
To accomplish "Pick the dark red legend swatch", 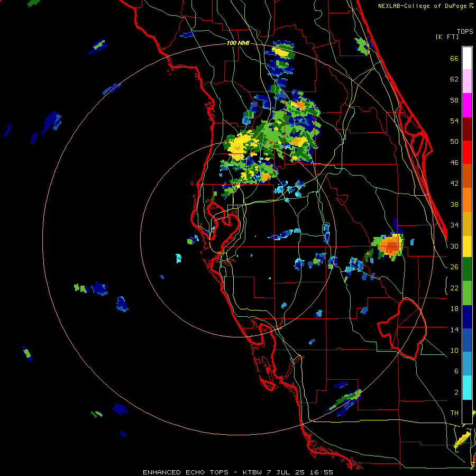I will tap(467, 129).
